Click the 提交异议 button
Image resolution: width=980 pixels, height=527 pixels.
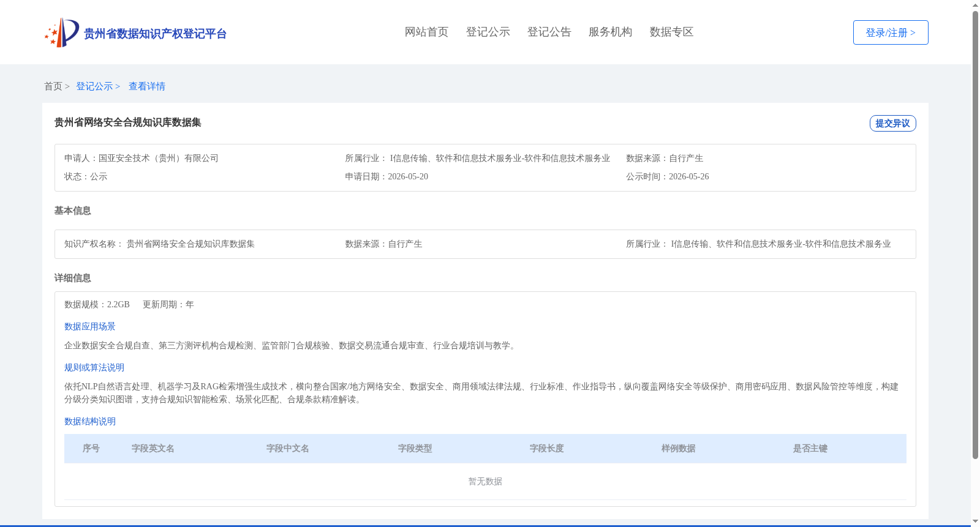point(892,123)
